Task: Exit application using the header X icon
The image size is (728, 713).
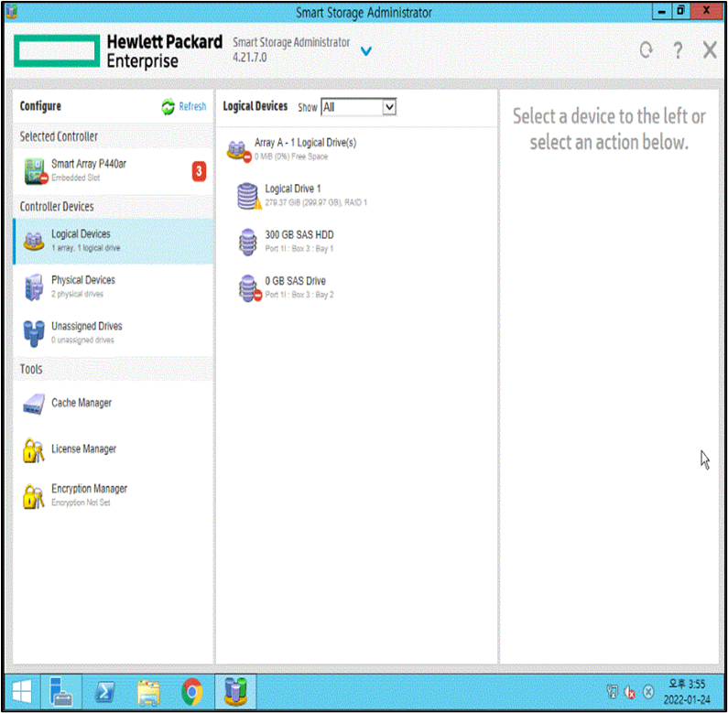Action: (x=710, y=49)
